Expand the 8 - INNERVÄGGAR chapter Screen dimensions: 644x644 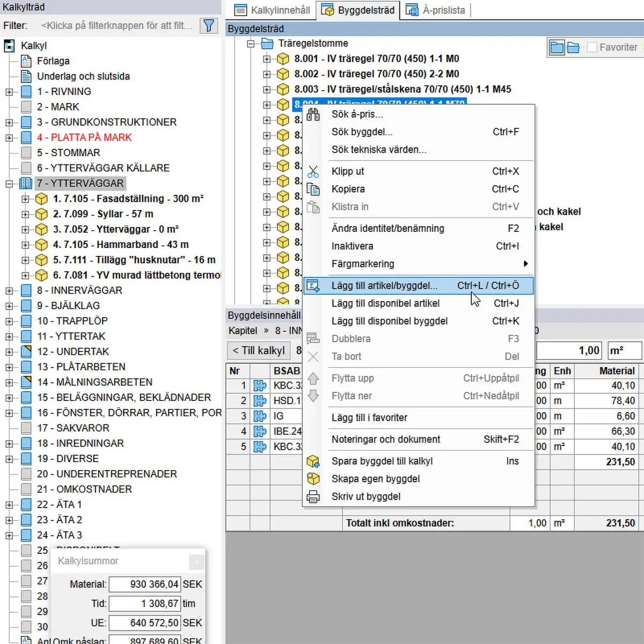pyautogui.click(x=9, y=291)
